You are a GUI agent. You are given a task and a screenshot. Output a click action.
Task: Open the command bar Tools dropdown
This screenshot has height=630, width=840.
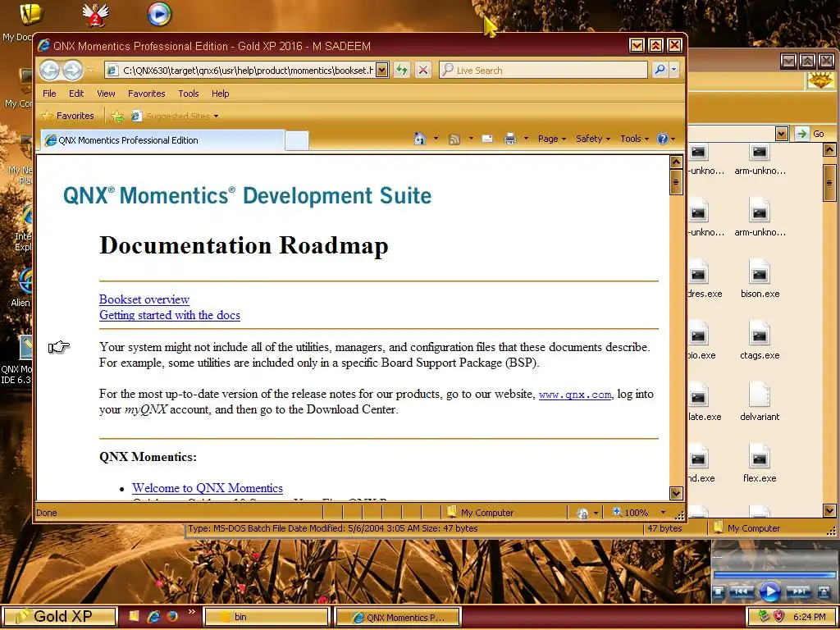coord(634,139)
